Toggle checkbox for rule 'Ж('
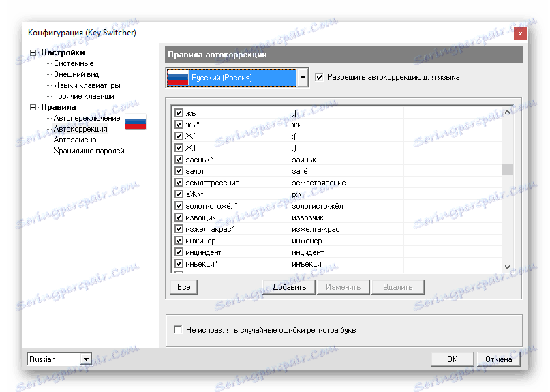This screenshot has width=550, height=392. 179,136
